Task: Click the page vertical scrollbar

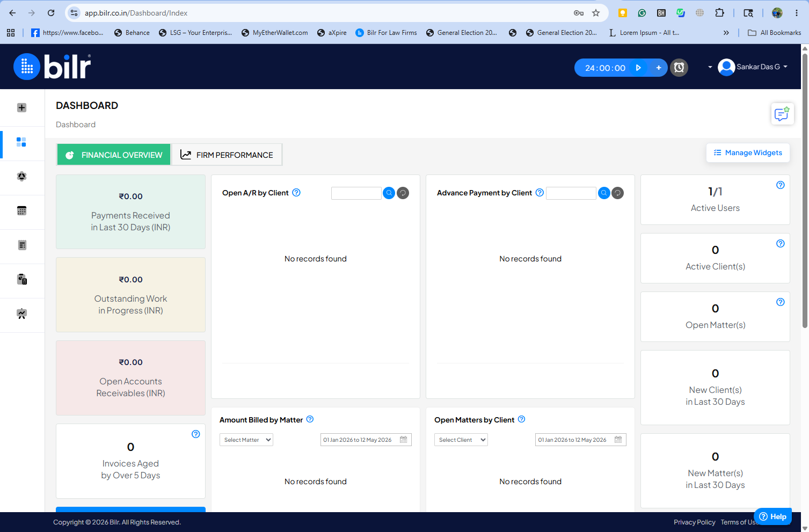Action: (805, 190)
